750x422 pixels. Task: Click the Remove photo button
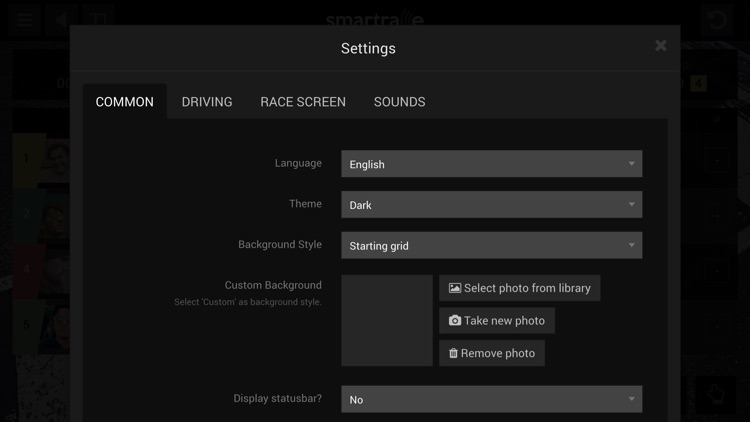pyautogui.click(x=492, y=353)
